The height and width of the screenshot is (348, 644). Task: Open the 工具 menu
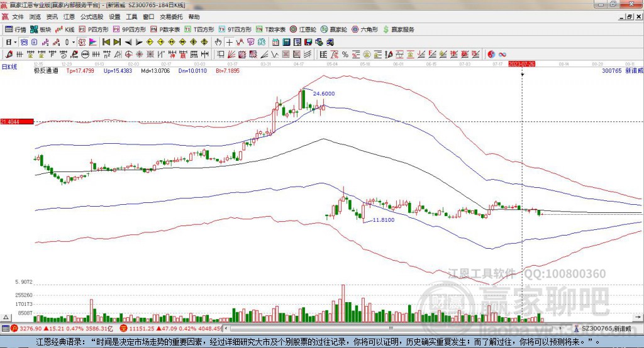(x=131, y=17)
